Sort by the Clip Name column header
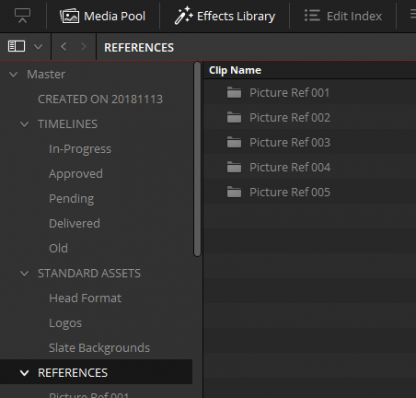 (235, 70)
